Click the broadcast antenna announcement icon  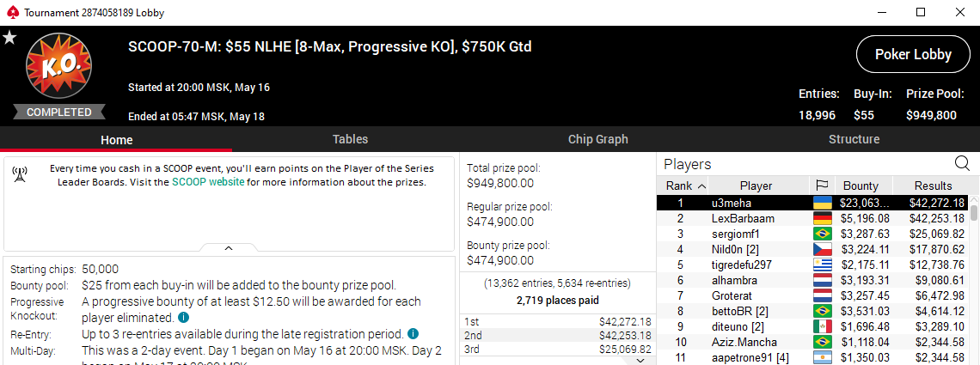click(x=20, y=175)
